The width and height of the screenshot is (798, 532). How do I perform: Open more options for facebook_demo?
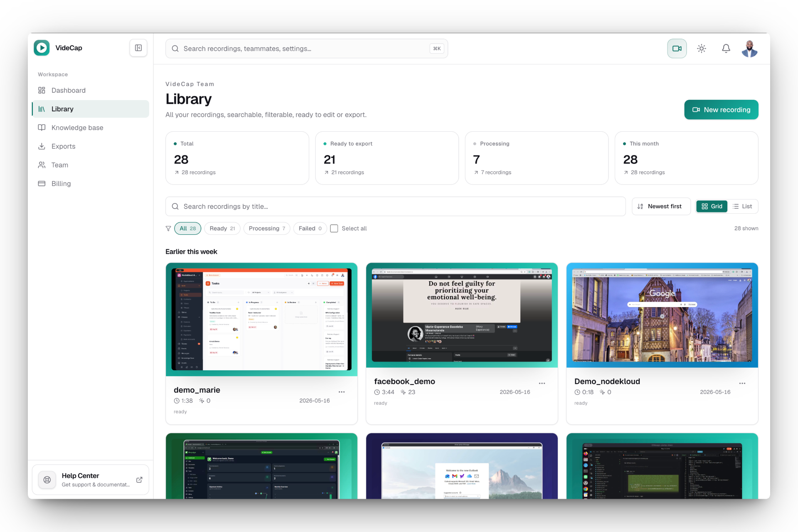[542, 383]
